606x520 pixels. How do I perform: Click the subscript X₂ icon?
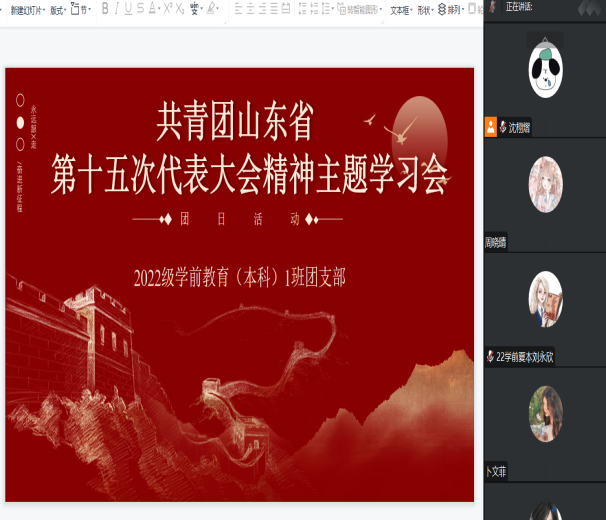coord(178,9)
